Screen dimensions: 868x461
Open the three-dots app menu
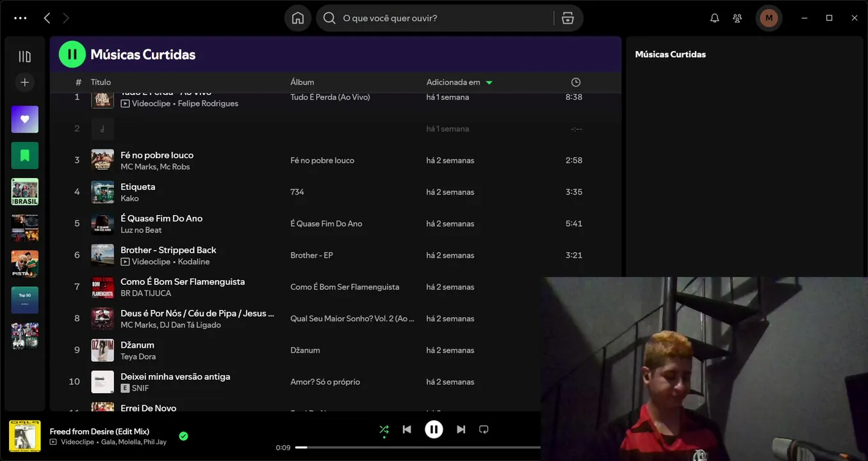(x=20, y=18)
